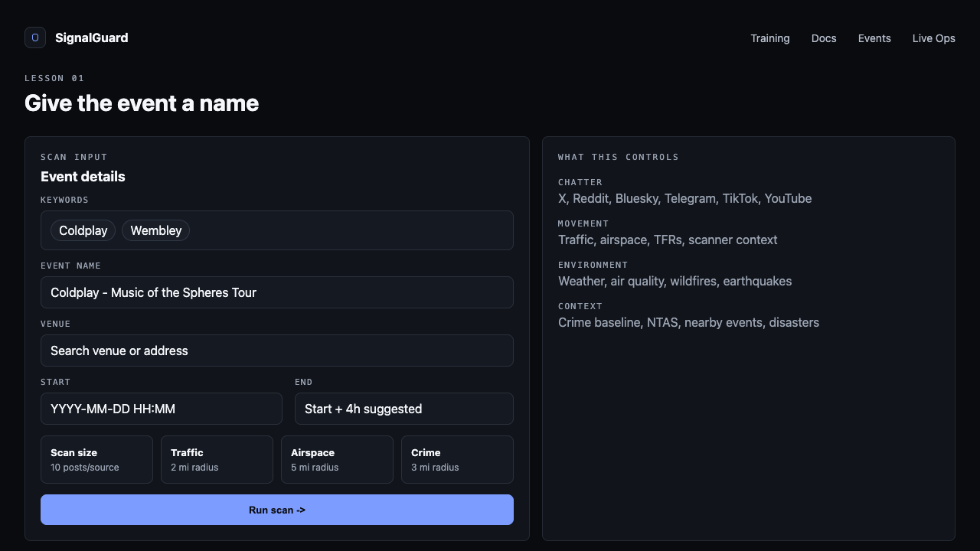Focus the Keywords input box
Screen dimensions: 980x551
click(x=277, y=230)
